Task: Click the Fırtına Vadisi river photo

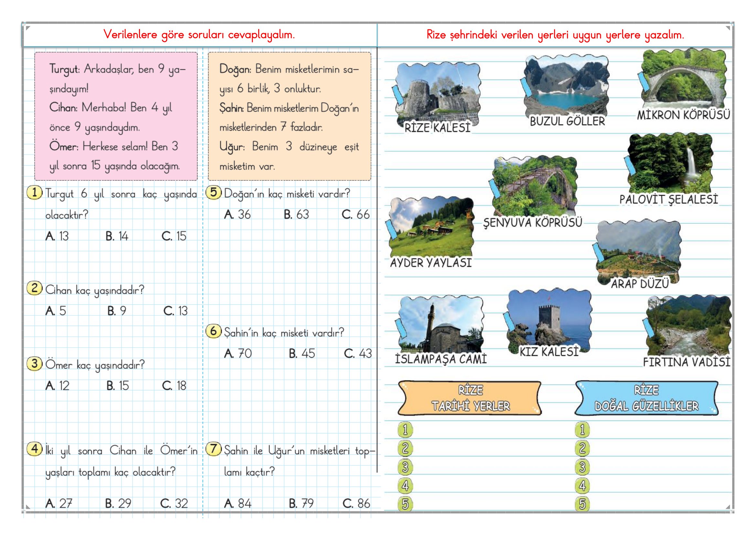Action: pyautogui.click(x=688, y=326)
